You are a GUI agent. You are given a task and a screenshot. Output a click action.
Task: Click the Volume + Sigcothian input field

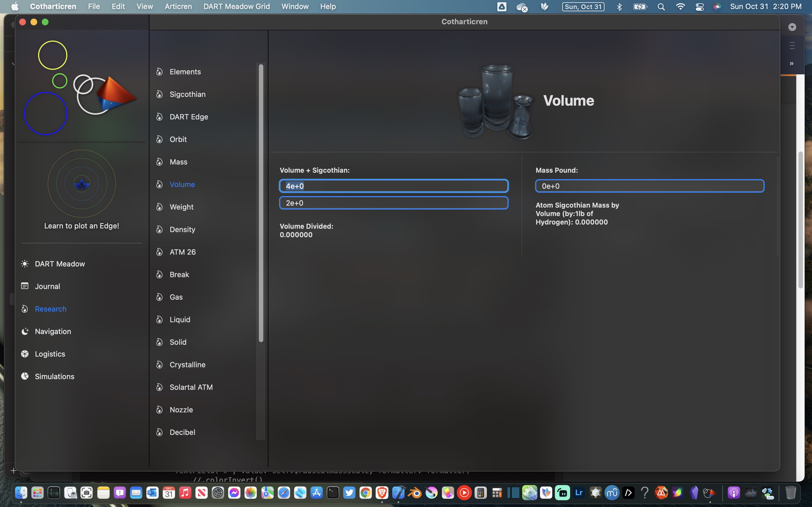click(393, 186)
